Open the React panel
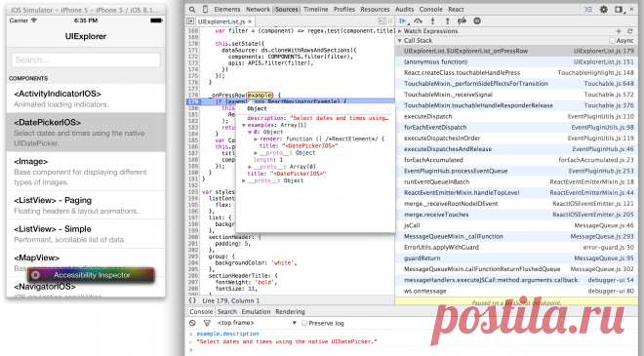644x356 pixels. pyautogui.click(x=456, y=9)
